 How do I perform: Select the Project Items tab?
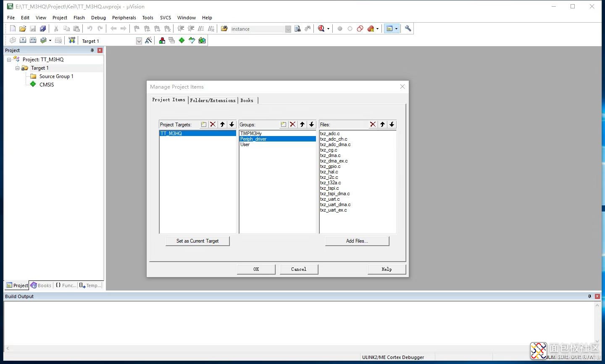click(x=168, y=100)
